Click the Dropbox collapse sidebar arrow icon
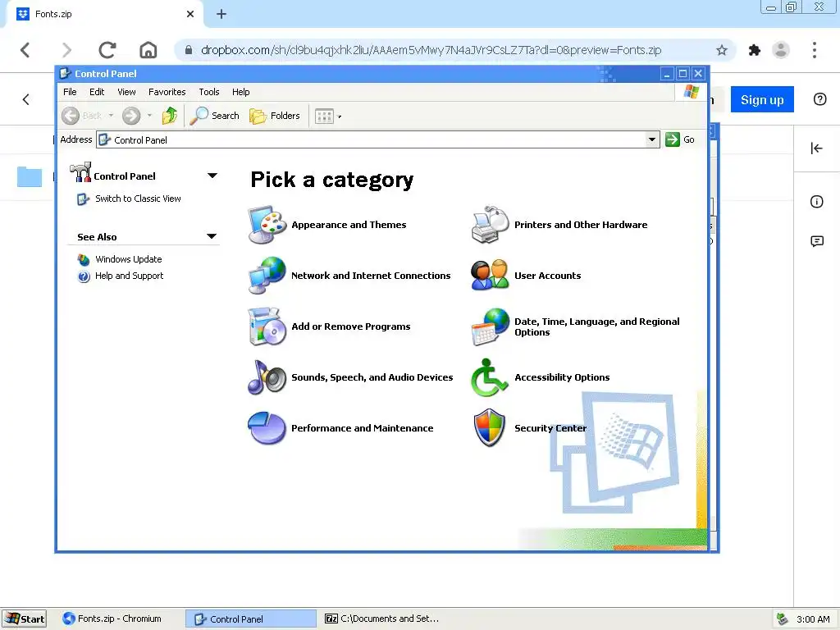This screenshot has height=630, width=840. click(x=816, y=148)
